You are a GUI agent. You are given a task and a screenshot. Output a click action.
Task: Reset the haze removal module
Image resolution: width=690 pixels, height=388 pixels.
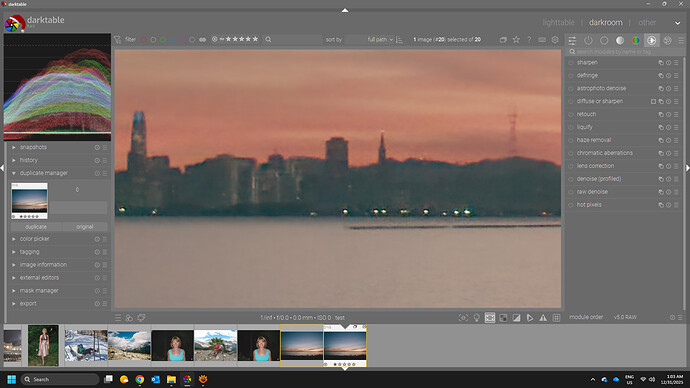(668, 140)
